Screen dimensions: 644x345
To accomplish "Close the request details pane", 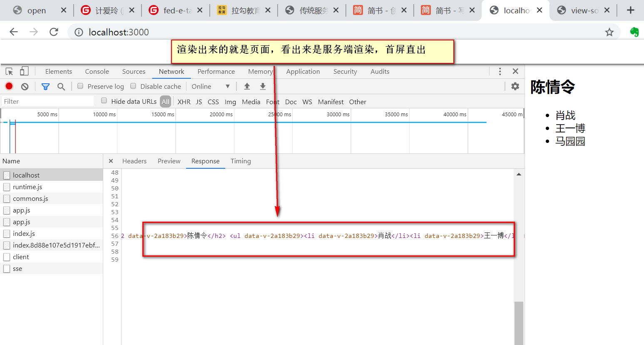I will [111, 161].
